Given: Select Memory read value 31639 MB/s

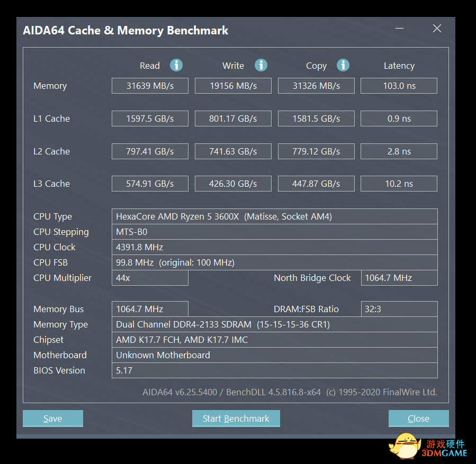Looking at the screenshot, I should click(150, 86).
